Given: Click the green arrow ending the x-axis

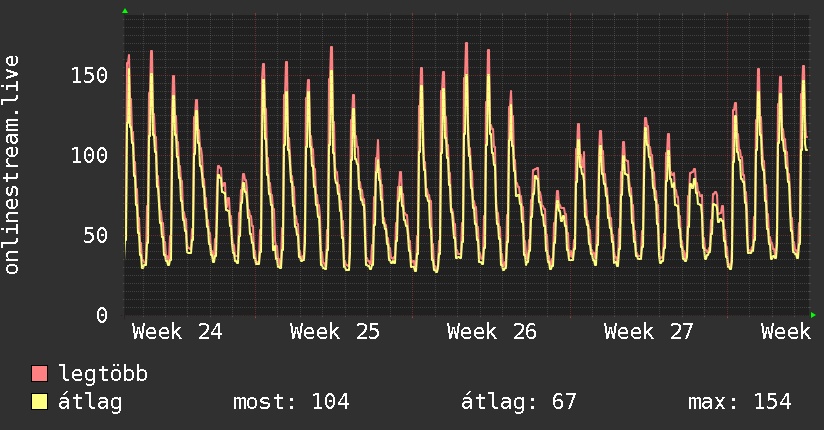Looking at the screenshot, I should point(813,315).
